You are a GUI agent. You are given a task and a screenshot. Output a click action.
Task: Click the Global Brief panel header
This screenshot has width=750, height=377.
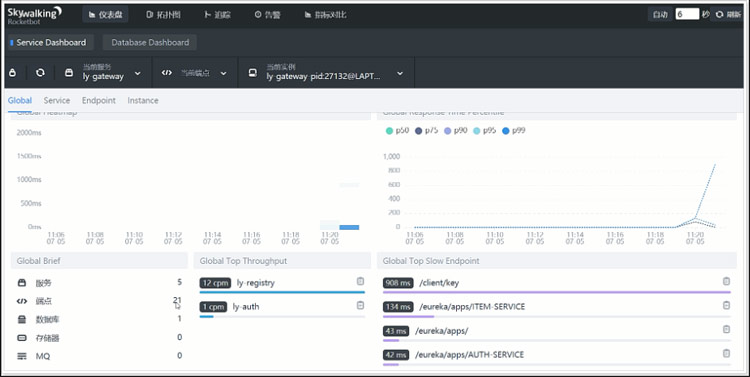99,261
